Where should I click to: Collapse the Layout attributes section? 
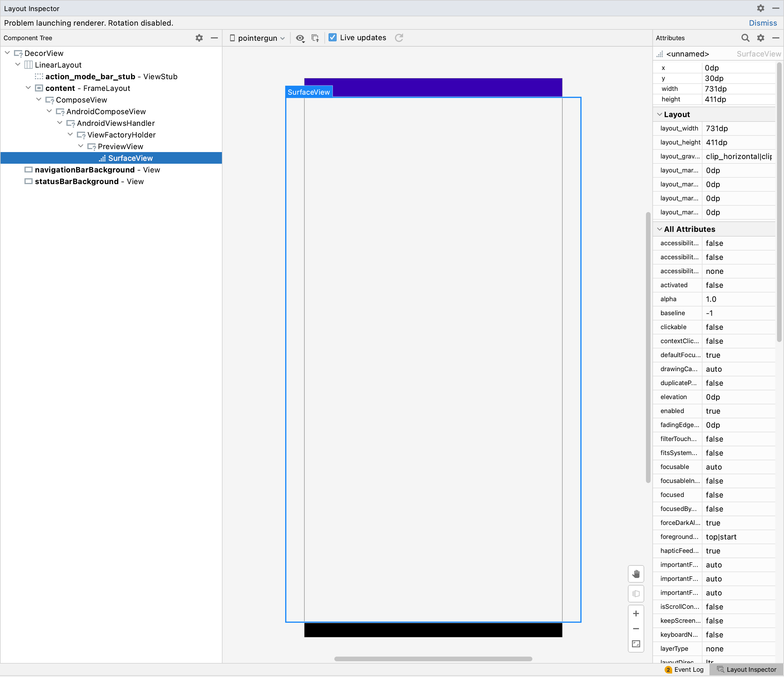[x=660, y=114]
